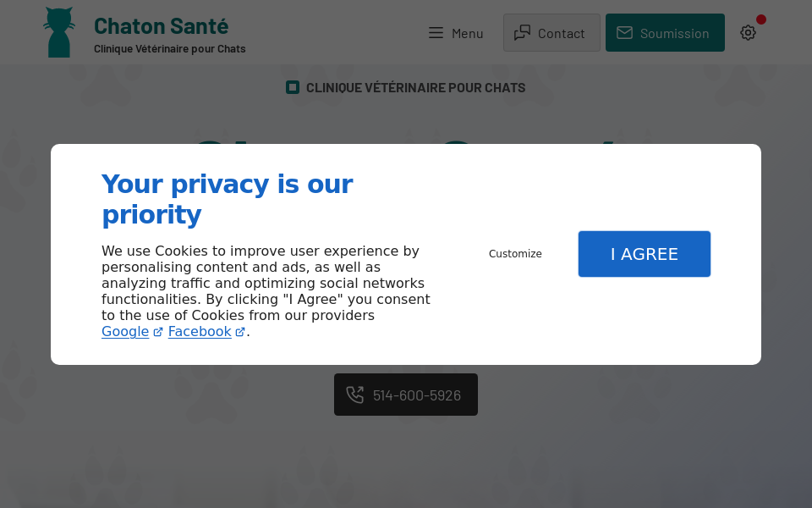
Task: Choose Customize cookie preferences
Action: click(x=515, y=254)
